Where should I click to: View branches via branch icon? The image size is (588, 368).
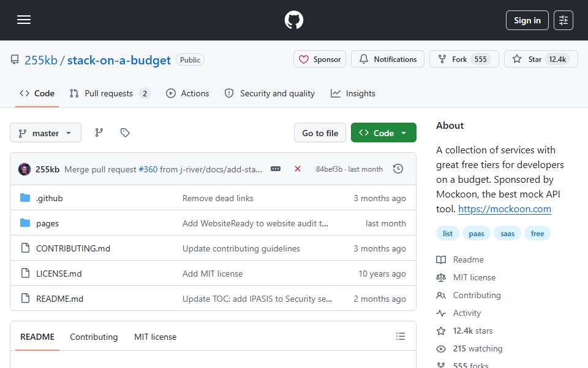[x=99, y=132]
